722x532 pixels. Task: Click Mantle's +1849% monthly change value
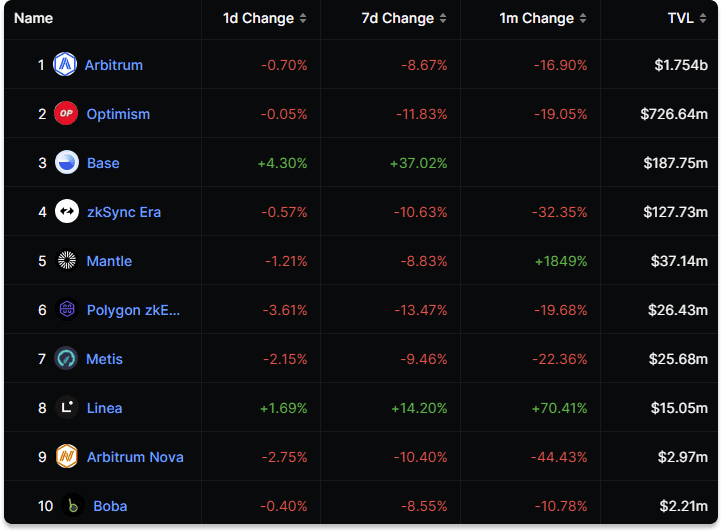[x=561, y=261]
